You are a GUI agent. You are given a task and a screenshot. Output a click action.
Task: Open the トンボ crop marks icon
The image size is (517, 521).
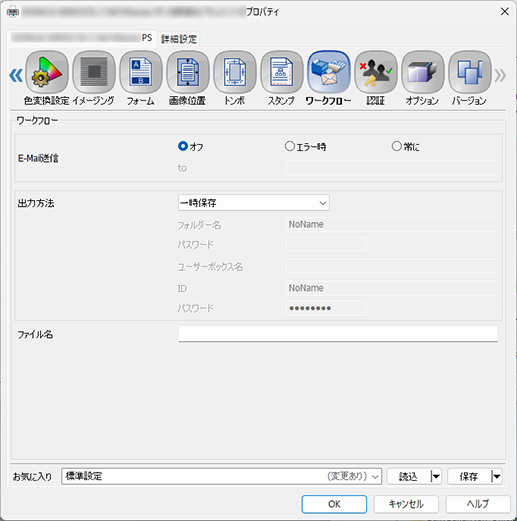pos(235,72)
